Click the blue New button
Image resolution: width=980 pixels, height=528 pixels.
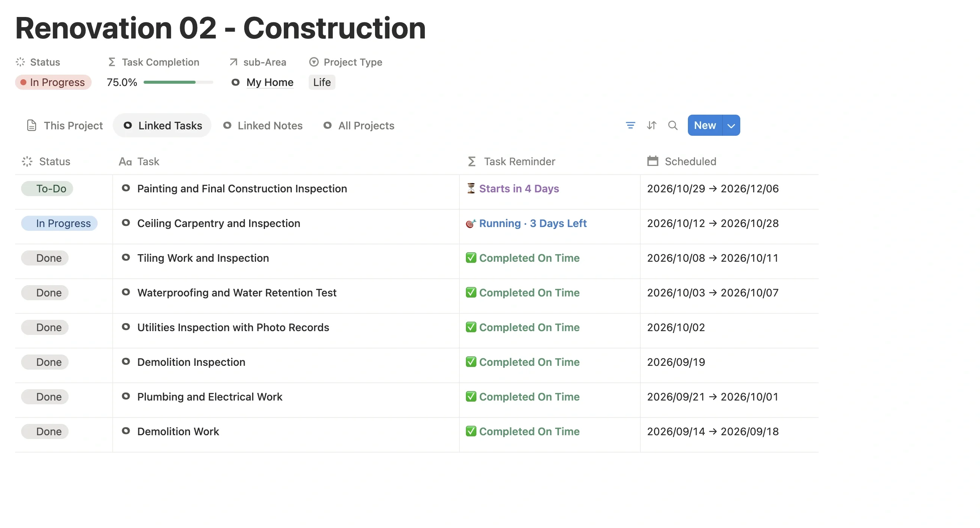[704, 125]
